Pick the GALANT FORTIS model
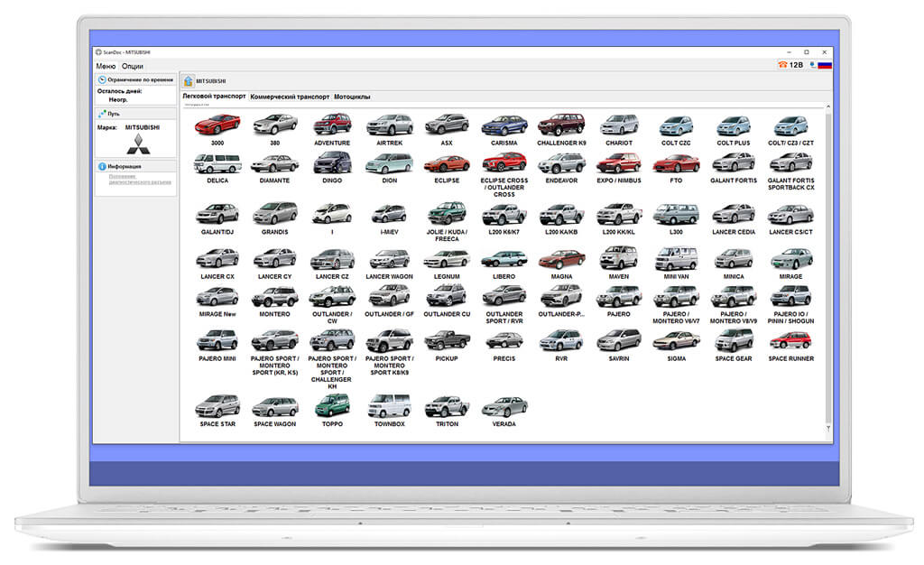The image size is (924, 565). click(734, 163)
